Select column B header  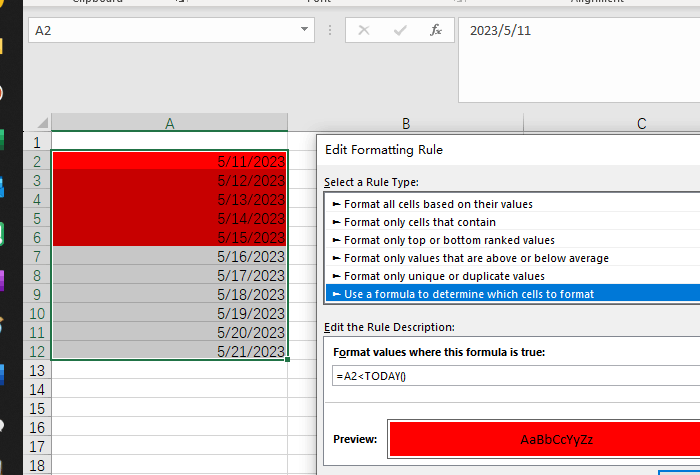(x=405, y=123)
